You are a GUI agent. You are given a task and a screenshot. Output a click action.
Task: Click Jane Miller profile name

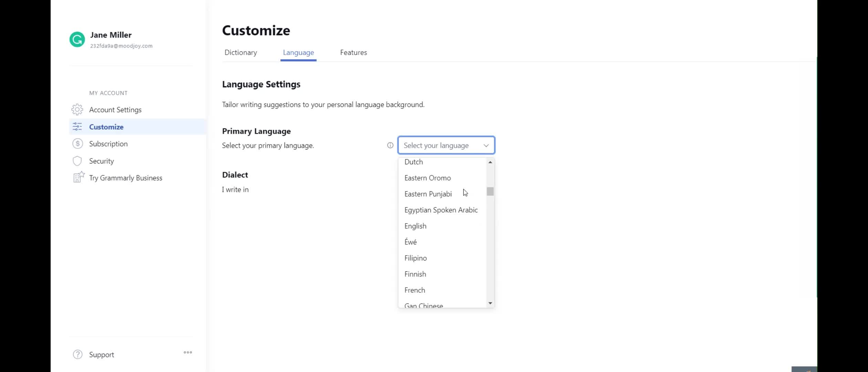pyautogui.click(x=111, y=35)
